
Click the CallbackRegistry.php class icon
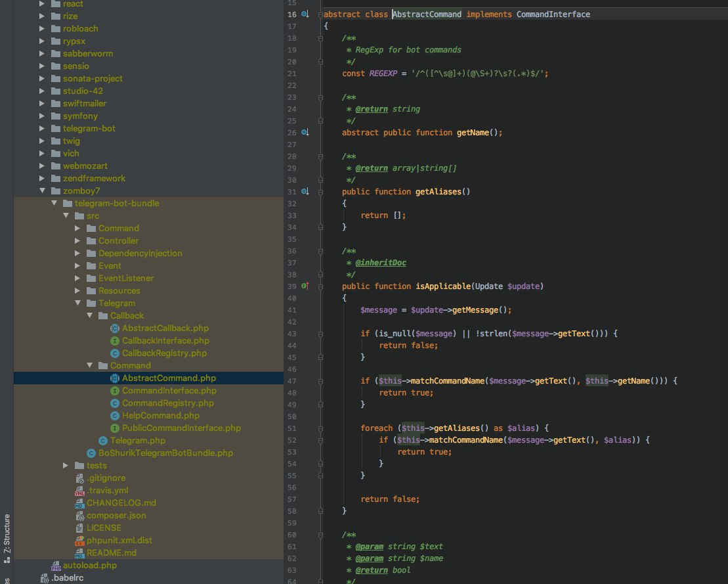(115, 353)
